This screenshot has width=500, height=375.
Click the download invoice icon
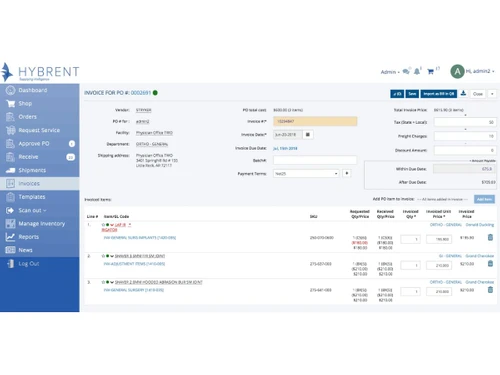tap(463, 94)
